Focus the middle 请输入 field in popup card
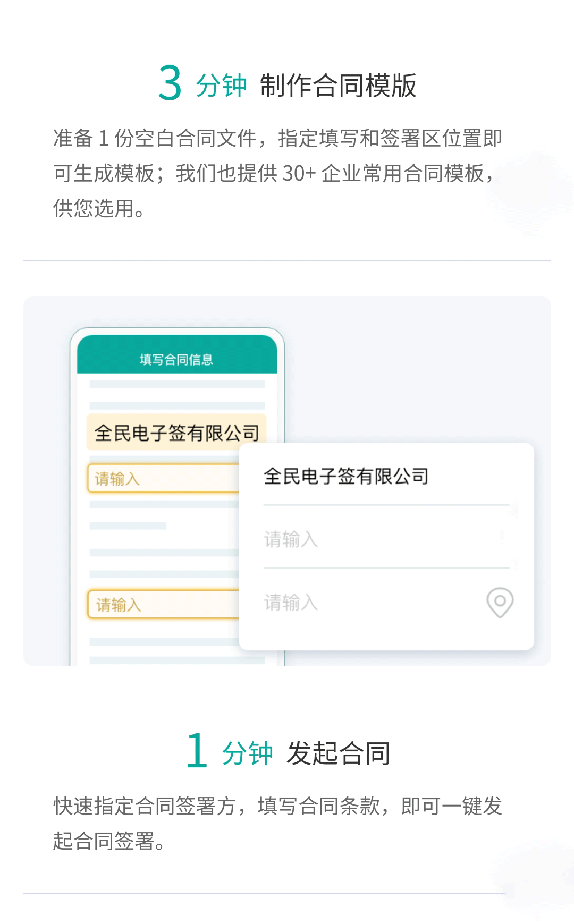 372,539
